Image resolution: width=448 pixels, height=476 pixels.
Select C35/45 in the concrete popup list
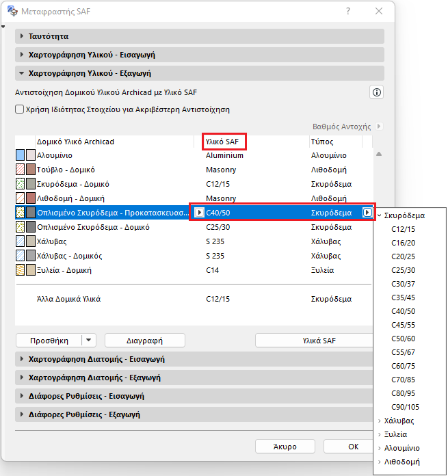(403, 297)
